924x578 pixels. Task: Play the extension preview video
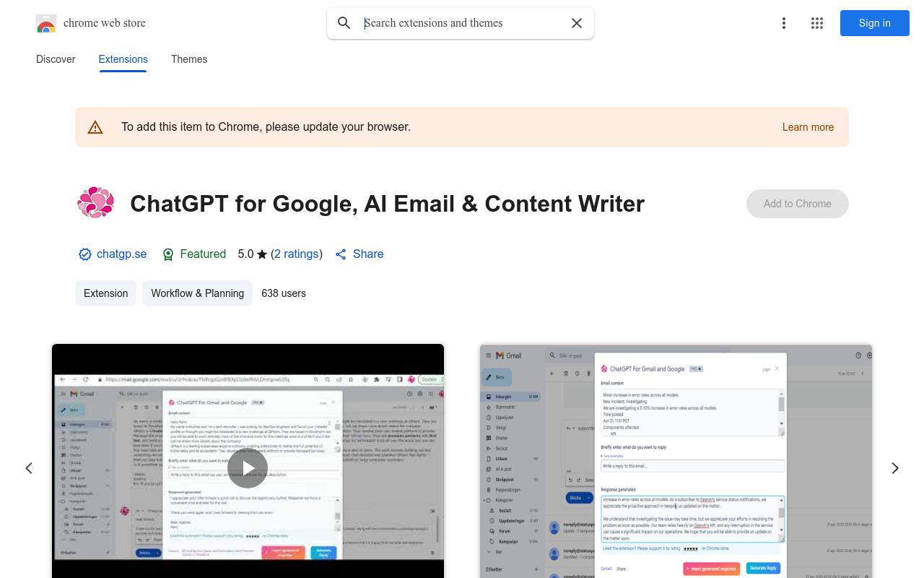tap(248, 468)
